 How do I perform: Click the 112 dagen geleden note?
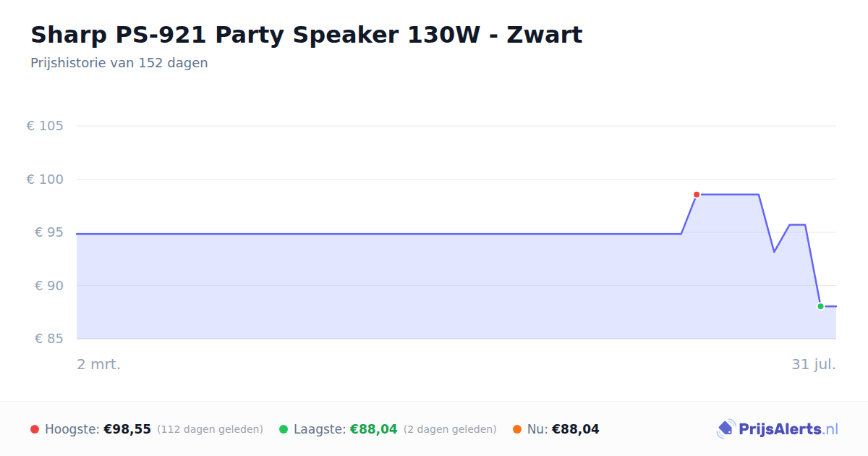click(210, 429)
